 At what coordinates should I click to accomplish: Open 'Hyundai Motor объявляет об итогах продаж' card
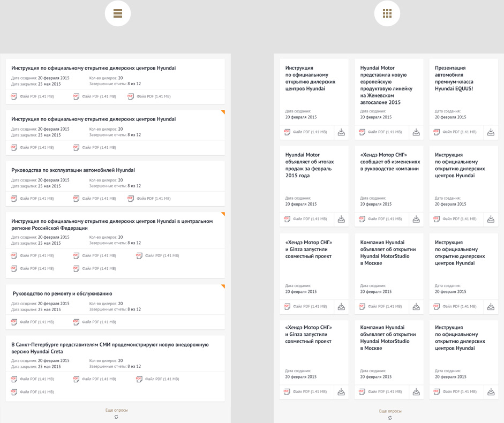309,165
